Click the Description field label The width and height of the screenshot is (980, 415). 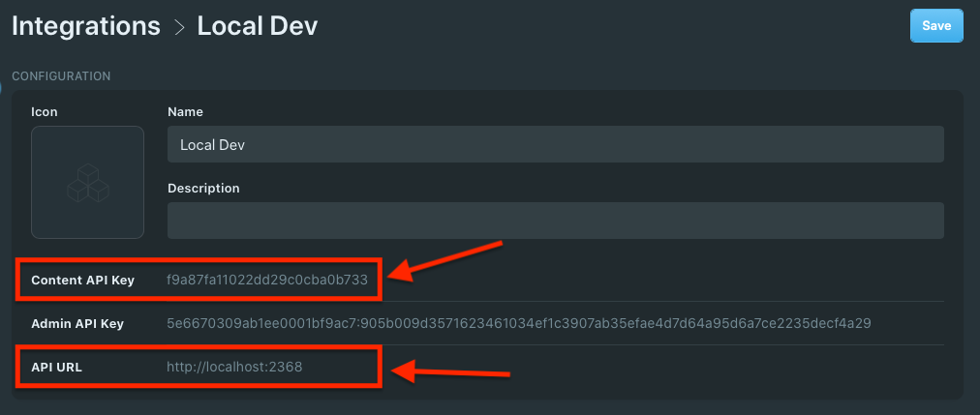point(203,188)
